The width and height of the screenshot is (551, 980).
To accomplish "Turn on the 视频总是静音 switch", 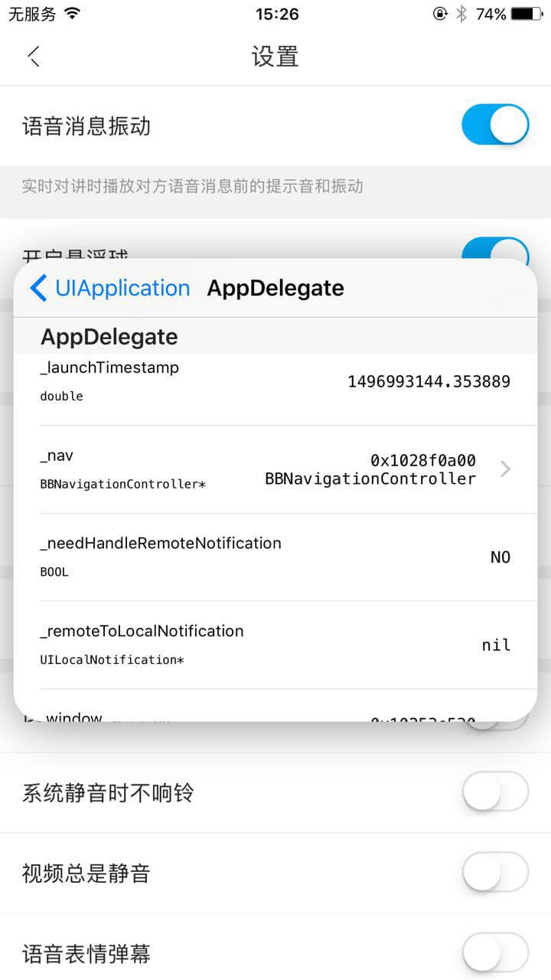I will [495, 871].
